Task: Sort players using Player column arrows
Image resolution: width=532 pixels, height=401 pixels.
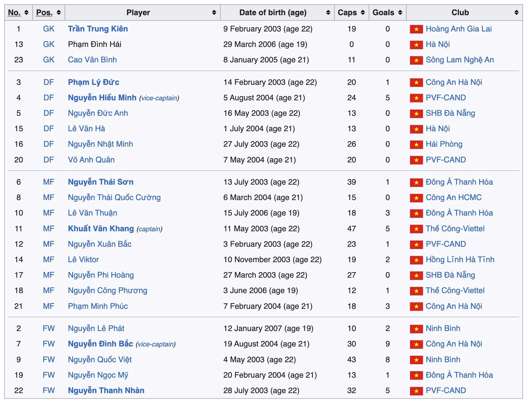Action: (214, 12)
